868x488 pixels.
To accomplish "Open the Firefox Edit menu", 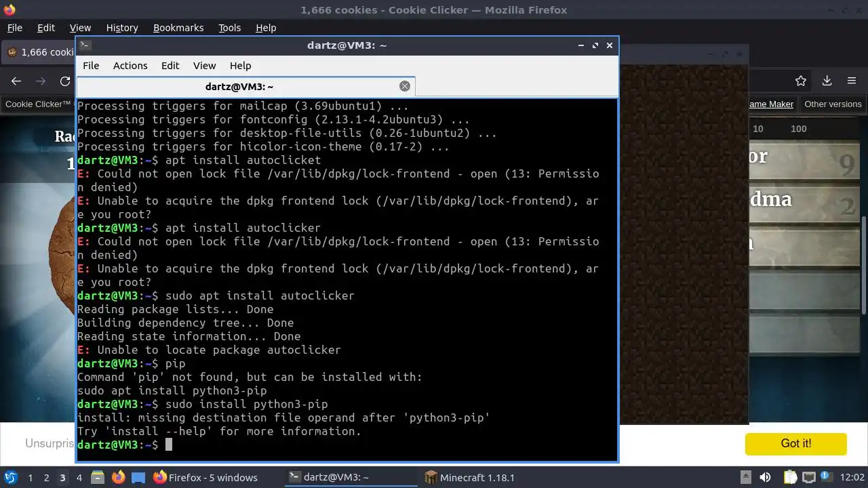I will [46, 28].
